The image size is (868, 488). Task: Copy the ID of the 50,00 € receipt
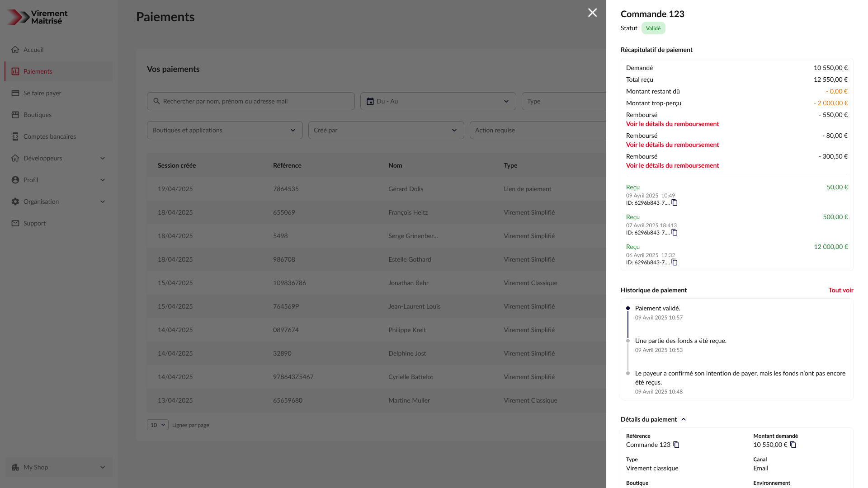674,203
